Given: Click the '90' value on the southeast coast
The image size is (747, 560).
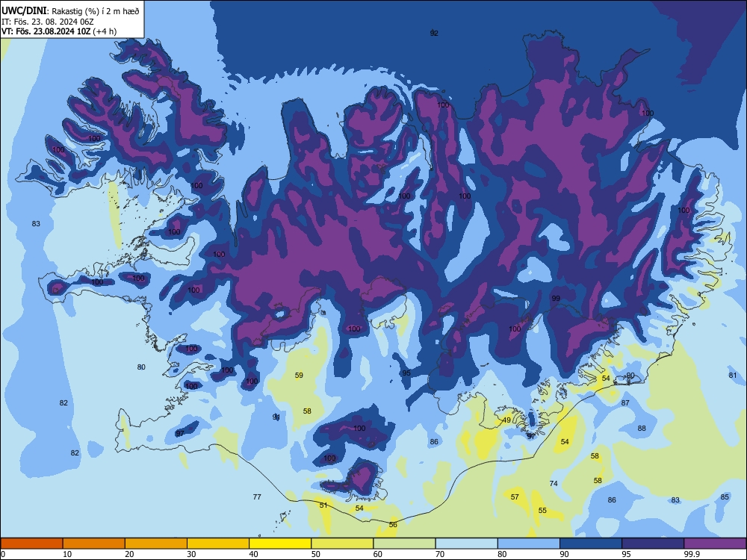Looking at the screenshot, I should click(x=630, y=376).
